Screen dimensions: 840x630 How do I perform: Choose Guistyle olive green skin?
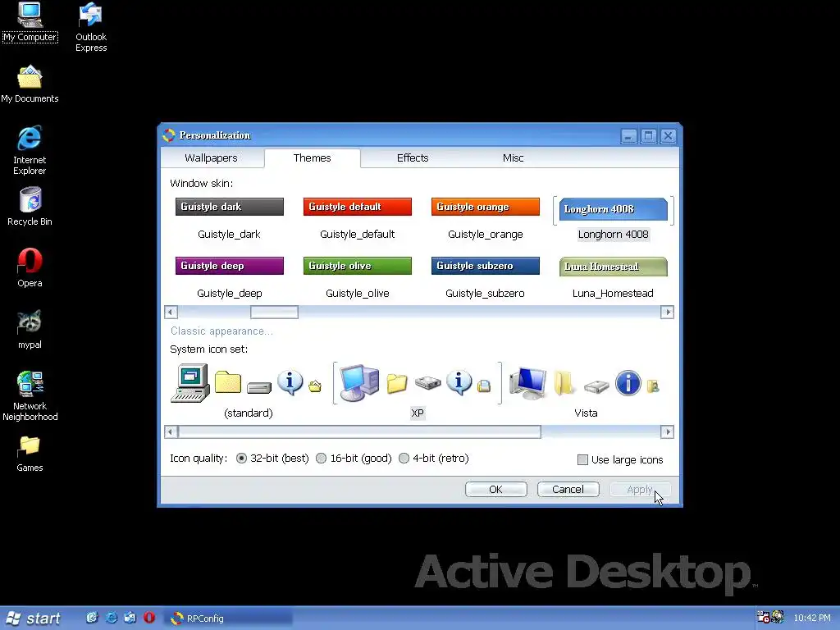(358, 279)
